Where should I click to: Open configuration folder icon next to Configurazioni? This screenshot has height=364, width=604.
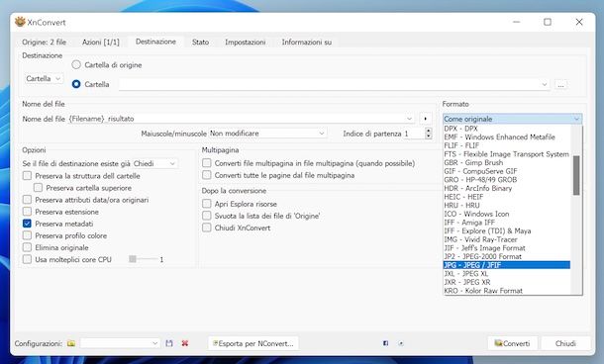71,343
